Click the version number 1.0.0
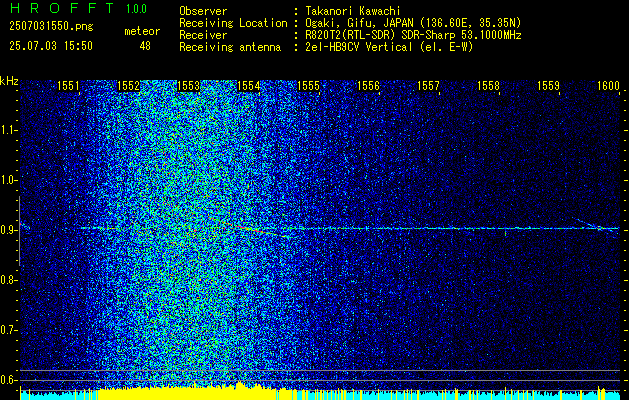Viewport: 629px width, 400px height. (x=136, y=9)
